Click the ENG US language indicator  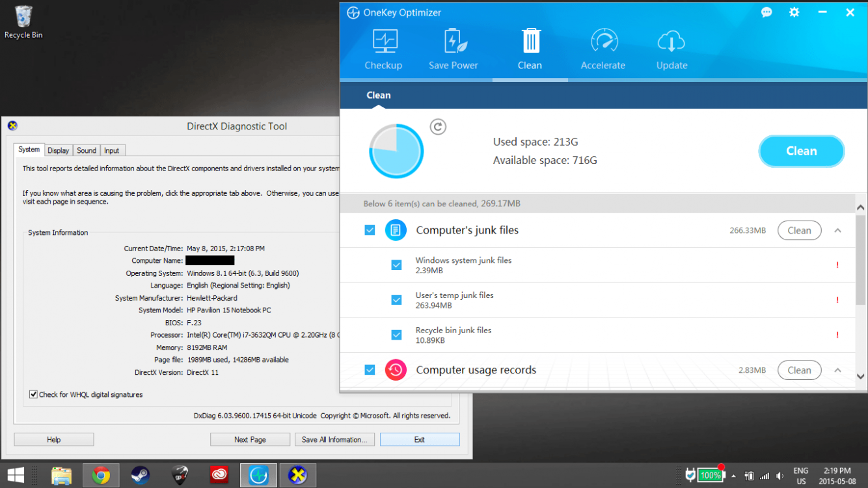[x=801, y=476]
